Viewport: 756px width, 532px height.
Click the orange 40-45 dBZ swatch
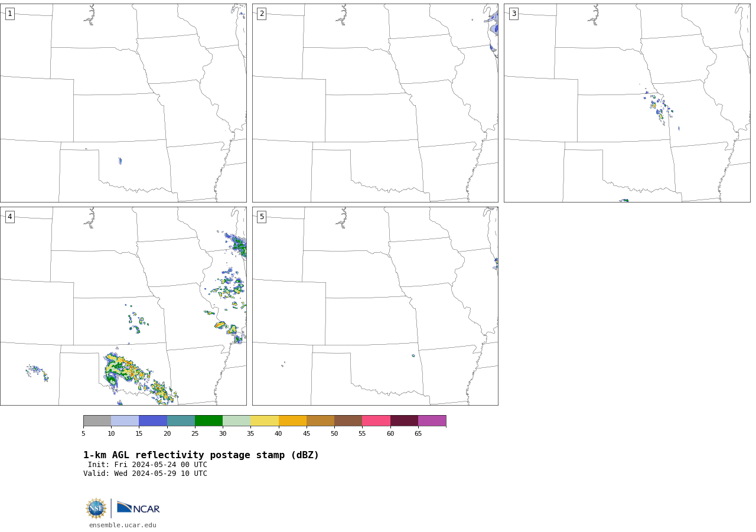click(x=292, y=421)
